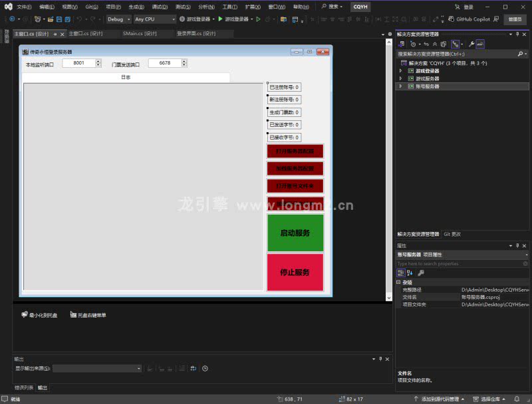Switch to the Git 更改 tab
Viewport: 532px width, 404px height.
pyautogui.click(x=452, y=234)
